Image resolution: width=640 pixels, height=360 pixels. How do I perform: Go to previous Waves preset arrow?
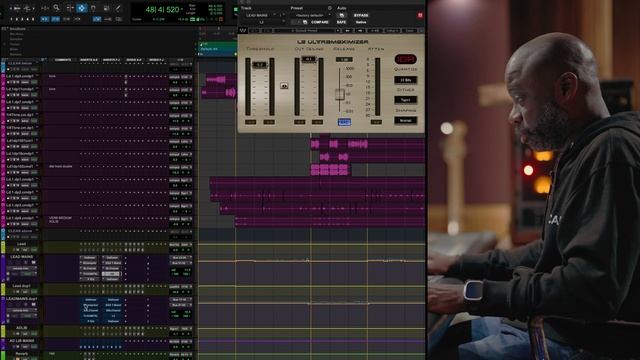coord(348,31)
